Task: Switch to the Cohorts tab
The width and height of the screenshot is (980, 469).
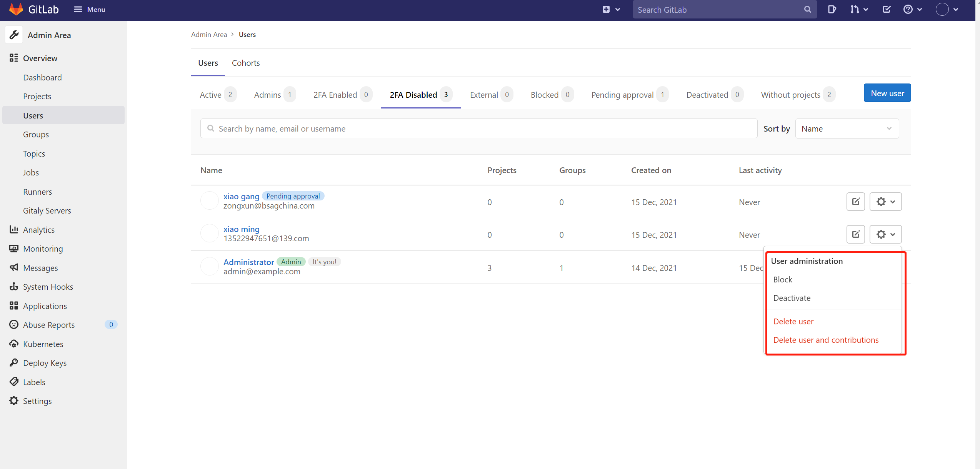Action: [245, 63]
